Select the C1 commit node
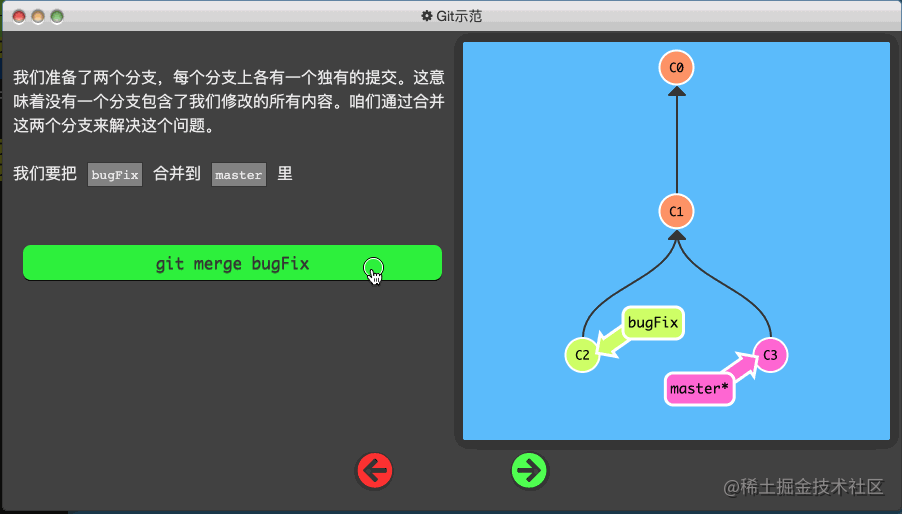The image size is (902, 514). [676, 212]
